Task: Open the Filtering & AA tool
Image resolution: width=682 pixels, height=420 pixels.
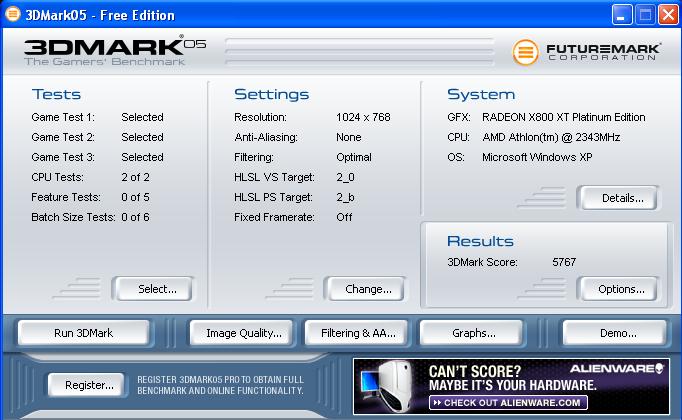Action: point(356,333)
